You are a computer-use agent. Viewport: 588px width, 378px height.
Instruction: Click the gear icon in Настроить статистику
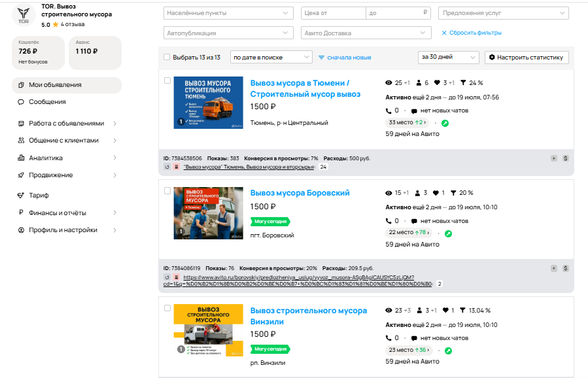[492, 58]
